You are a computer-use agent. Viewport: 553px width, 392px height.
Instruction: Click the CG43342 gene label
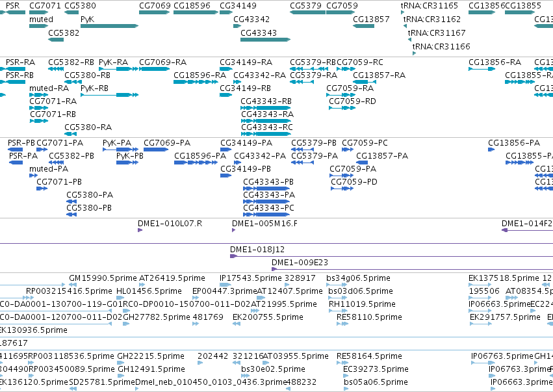pos(251,19)
